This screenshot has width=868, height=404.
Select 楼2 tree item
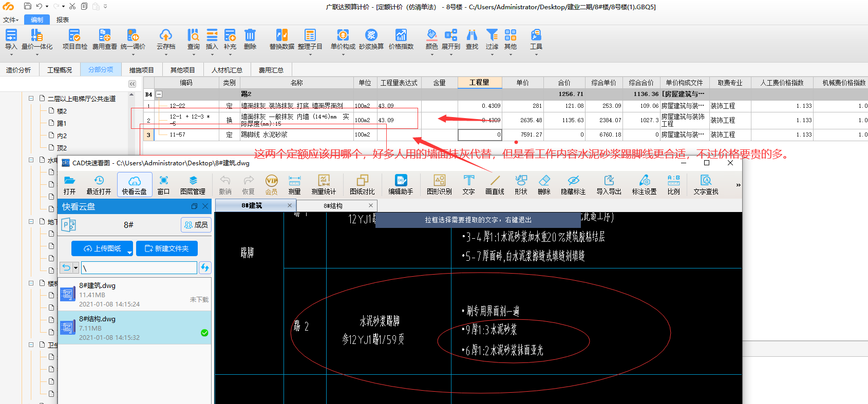(62, 111)
